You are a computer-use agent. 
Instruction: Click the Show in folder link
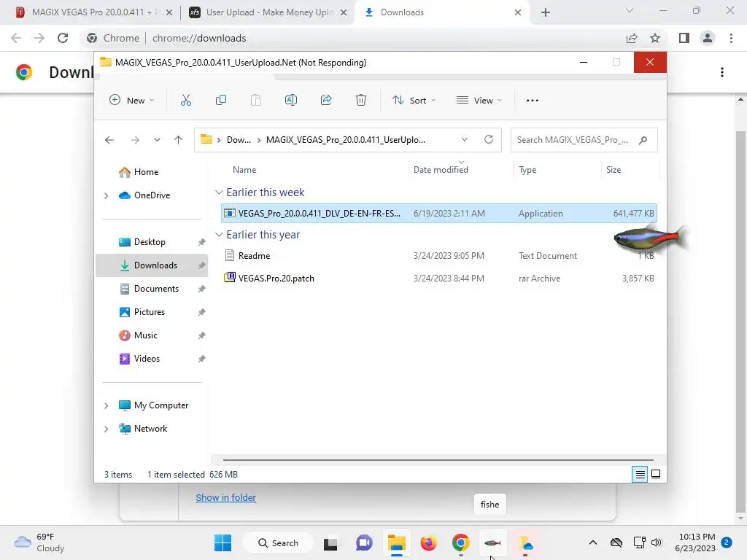pyautogui.click(x=226, y=497)
